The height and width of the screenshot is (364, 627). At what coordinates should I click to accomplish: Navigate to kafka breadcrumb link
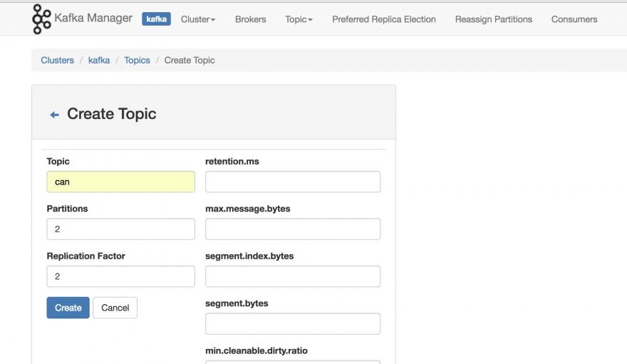click(99, 61)
